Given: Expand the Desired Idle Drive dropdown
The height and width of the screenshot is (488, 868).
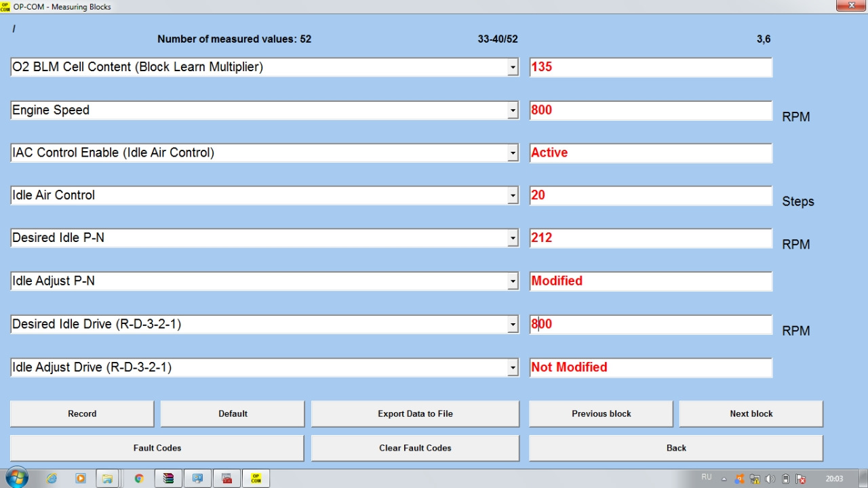Looking at the screenshot, I should 513,325.
